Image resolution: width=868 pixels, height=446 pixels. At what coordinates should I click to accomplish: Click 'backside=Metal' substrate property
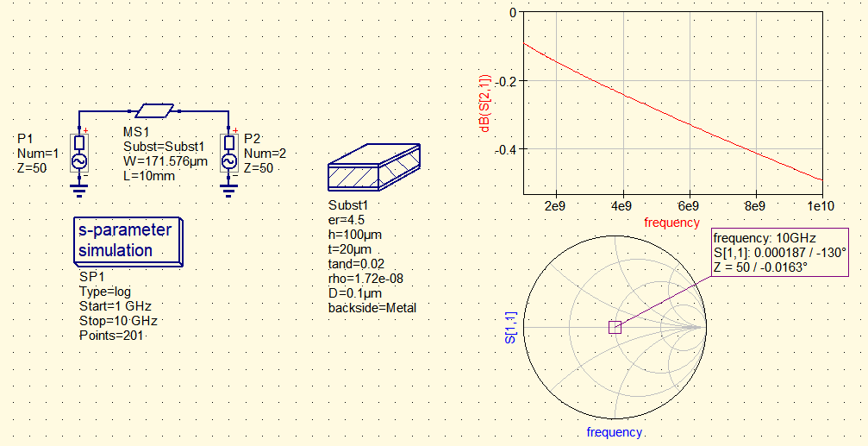click(x=372, y=308)
